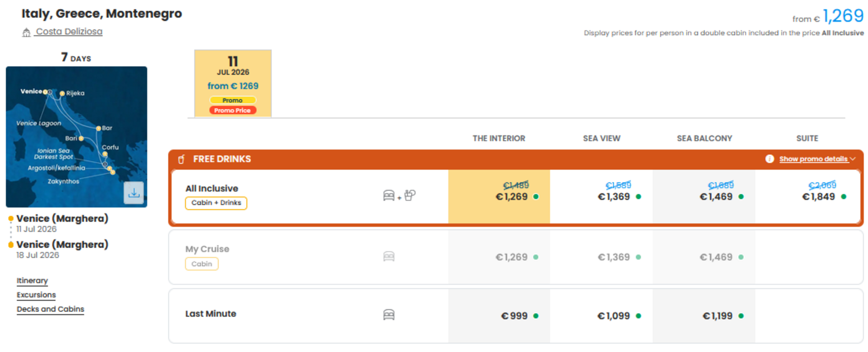The height and width of the screenshot is (352, 868).
Task: Open the Itinerary link
Action: [32, 281]
